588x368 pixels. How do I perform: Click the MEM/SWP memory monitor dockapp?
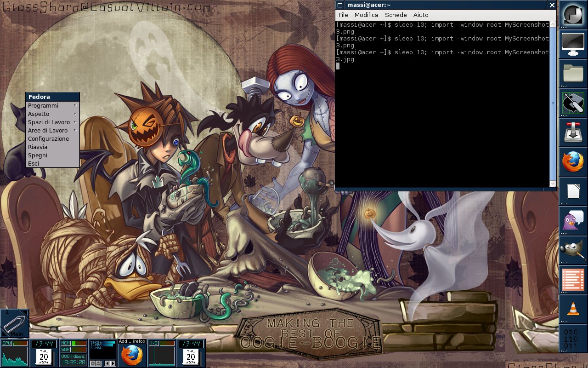click(73, 353)
